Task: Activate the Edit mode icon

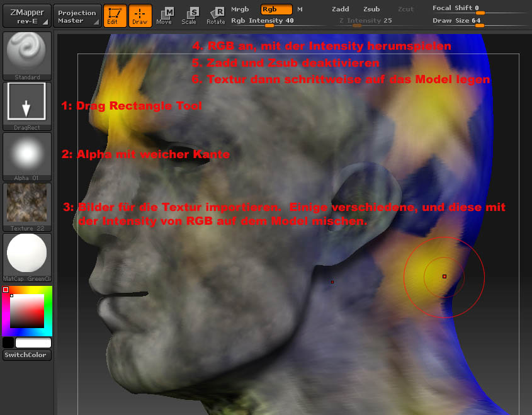Action: pos(115,16)
